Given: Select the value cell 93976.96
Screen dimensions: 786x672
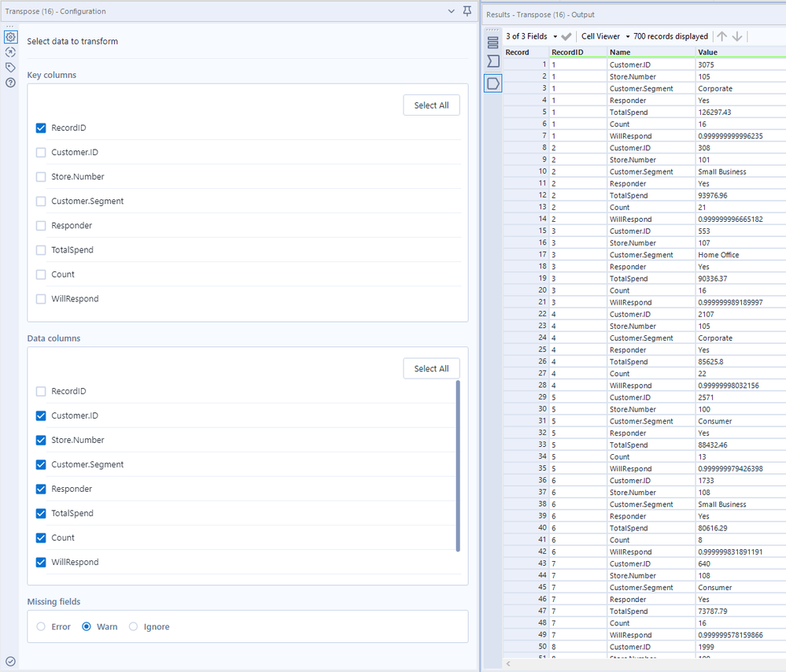Looking at the screenshot, I should click(x=741, y=196).
